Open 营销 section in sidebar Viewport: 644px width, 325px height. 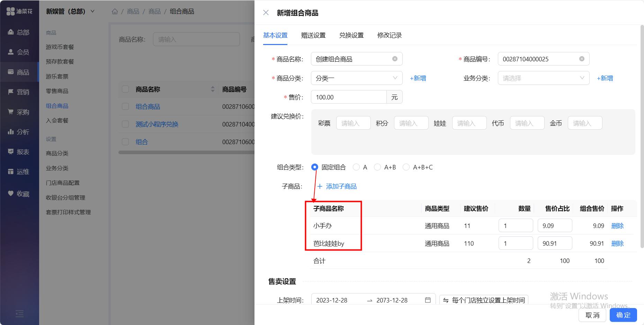(x=19, y=92)
